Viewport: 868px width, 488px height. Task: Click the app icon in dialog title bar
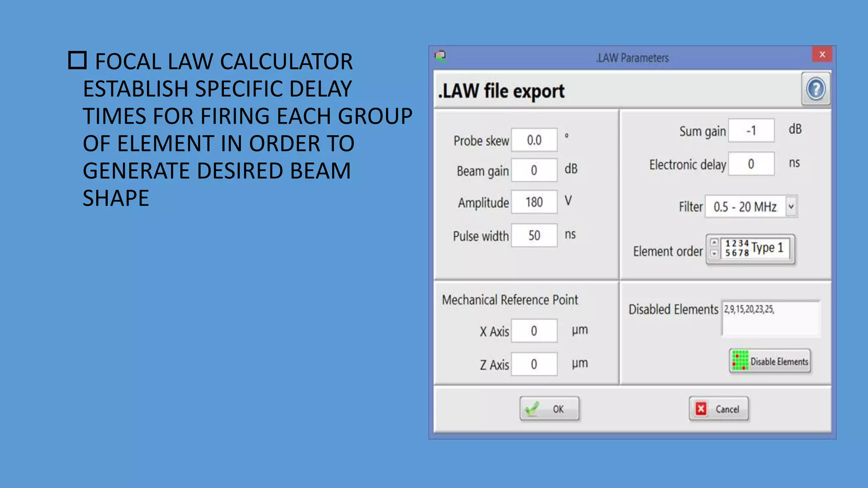[440, 57]
